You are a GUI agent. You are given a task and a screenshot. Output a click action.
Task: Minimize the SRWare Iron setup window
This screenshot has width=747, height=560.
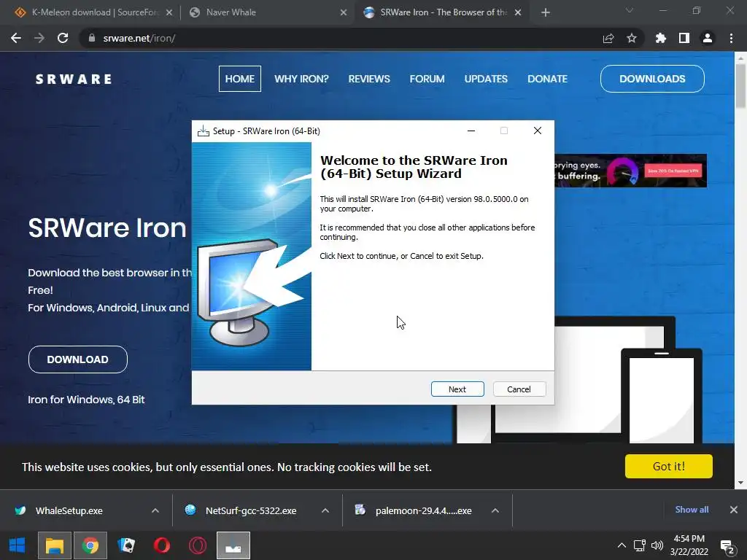coord(471,131)
